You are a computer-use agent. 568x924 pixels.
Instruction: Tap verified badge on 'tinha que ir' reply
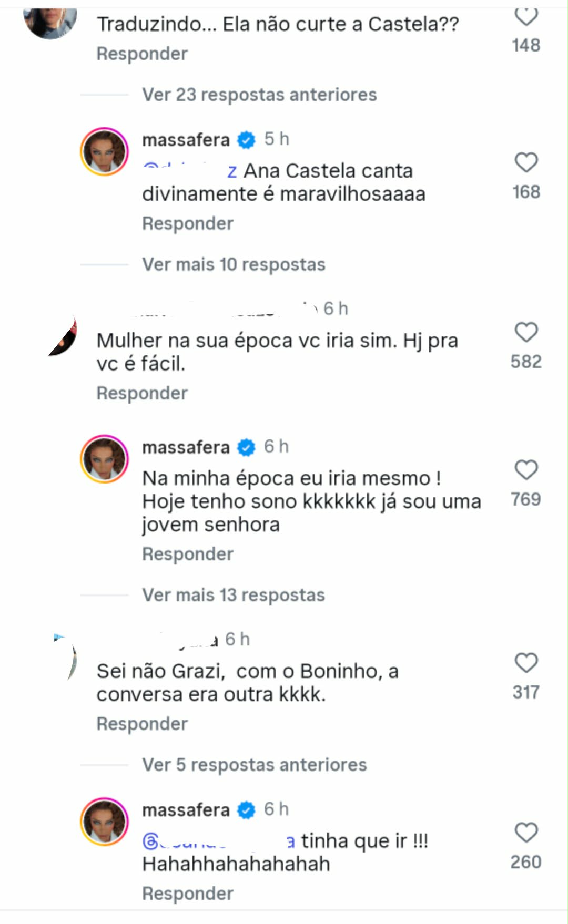pos(246,810)
